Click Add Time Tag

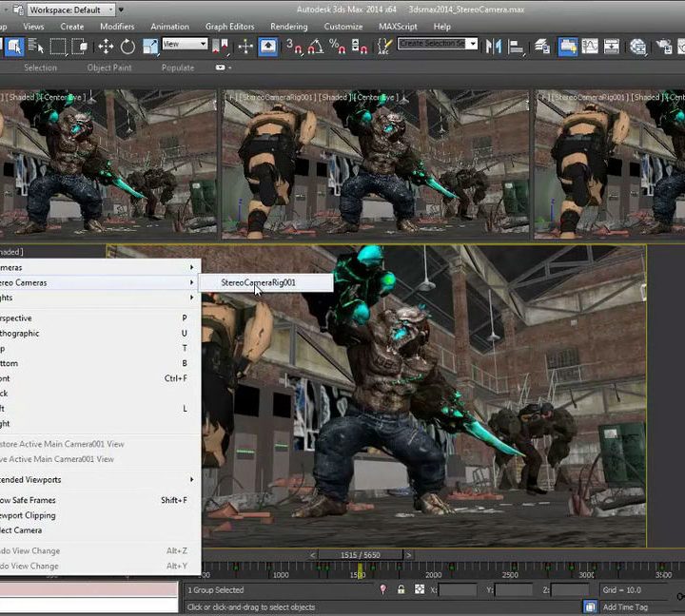tap(625, 606)
